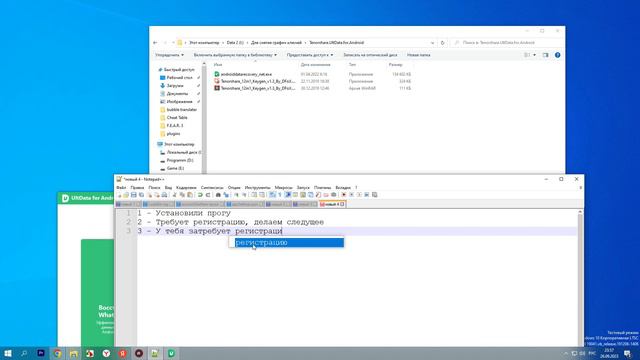Viewport: 640px width, 360px height.
Task: Open the Плагины menu in Notepad++
Action: coord(322,187)
